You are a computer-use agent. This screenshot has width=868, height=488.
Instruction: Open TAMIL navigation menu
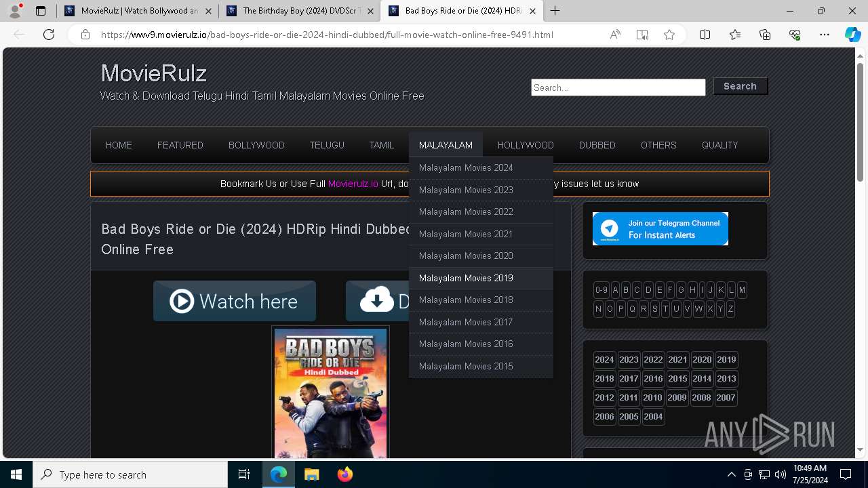382,145
